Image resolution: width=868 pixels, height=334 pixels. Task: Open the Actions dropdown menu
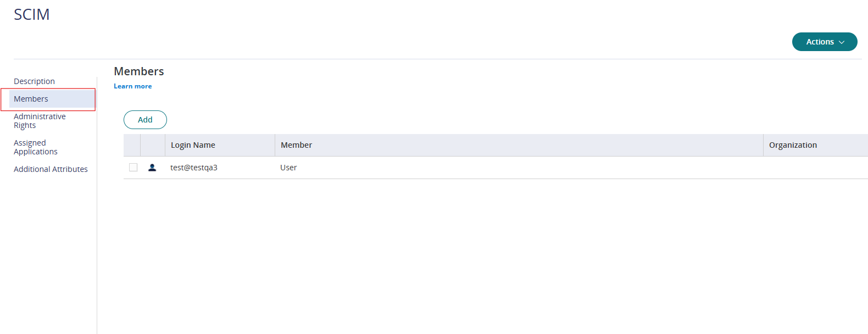pyautogui.click(x=824, y=42)
